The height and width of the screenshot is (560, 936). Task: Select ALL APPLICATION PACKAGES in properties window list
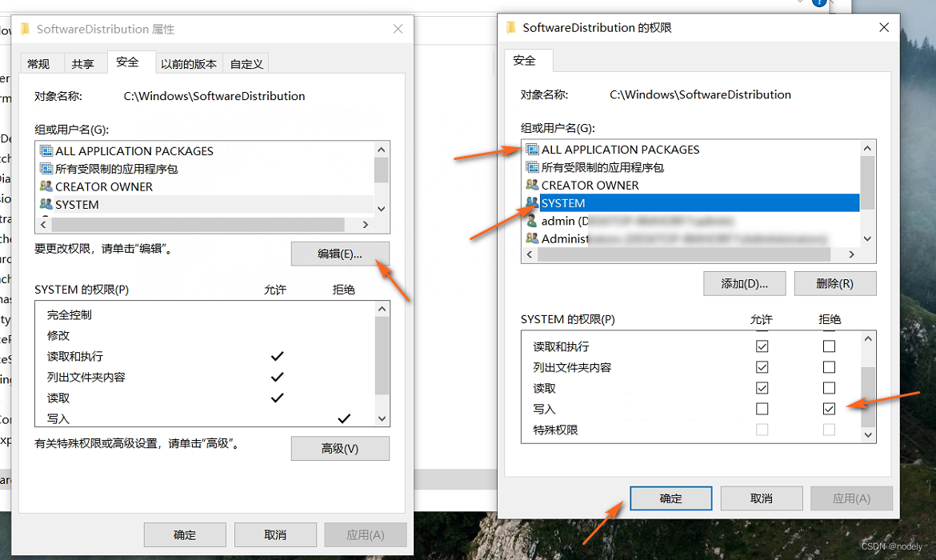(134, 150)
